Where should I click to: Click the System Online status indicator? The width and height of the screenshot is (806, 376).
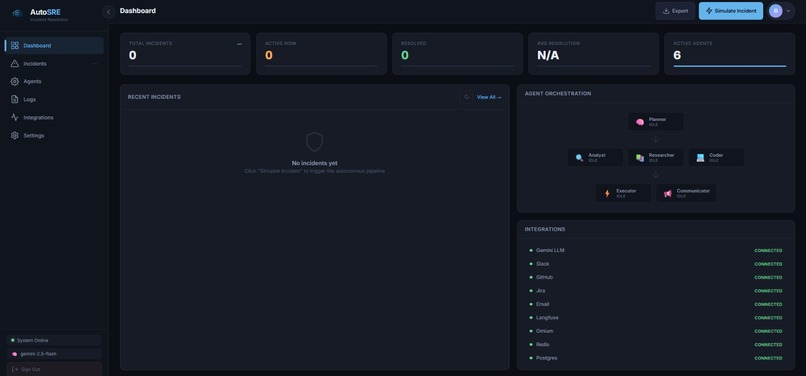(x=54, y=340)
